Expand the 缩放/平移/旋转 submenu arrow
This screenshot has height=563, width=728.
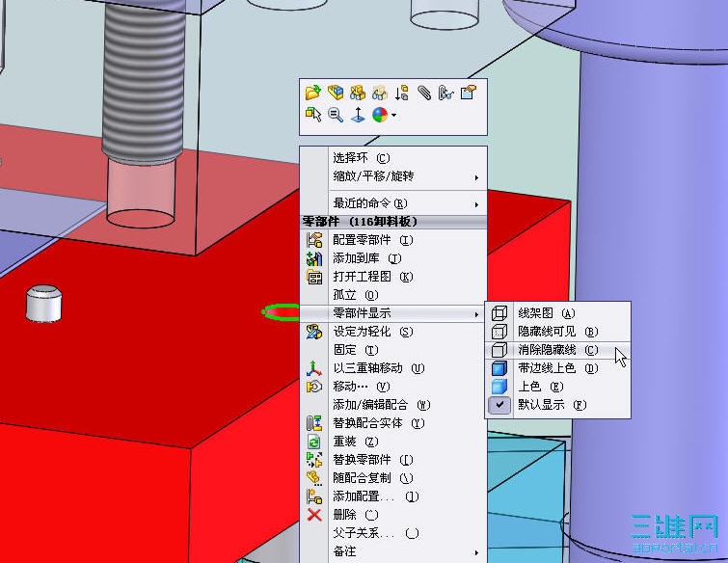476,177
